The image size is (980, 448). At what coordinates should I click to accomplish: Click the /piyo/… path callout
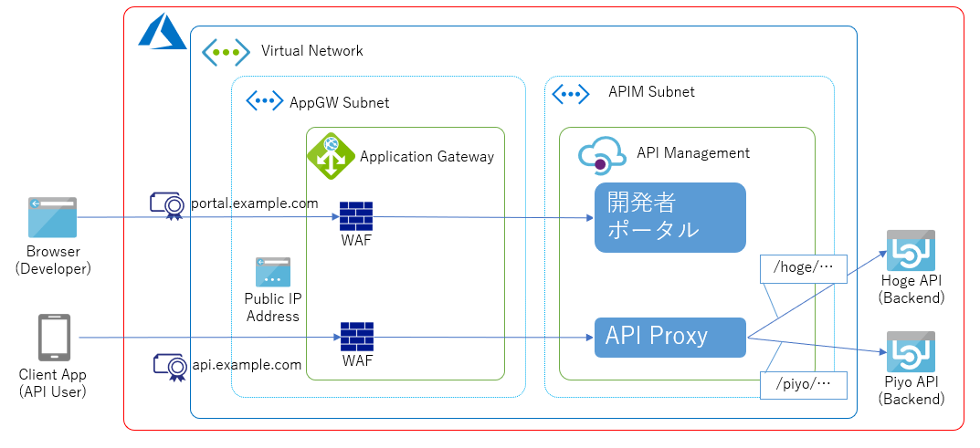tap(803, 384)
